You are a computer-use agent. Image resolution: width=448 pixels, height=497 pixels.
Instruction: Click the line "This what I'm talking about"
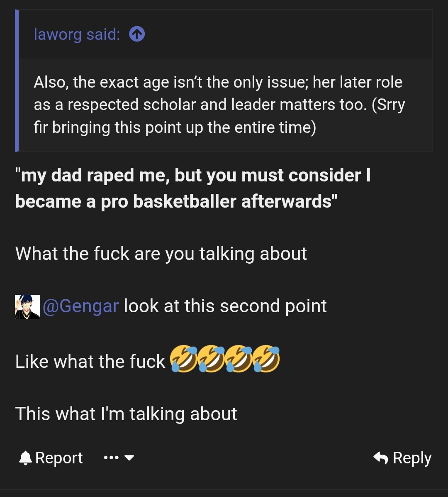point(126,414)
